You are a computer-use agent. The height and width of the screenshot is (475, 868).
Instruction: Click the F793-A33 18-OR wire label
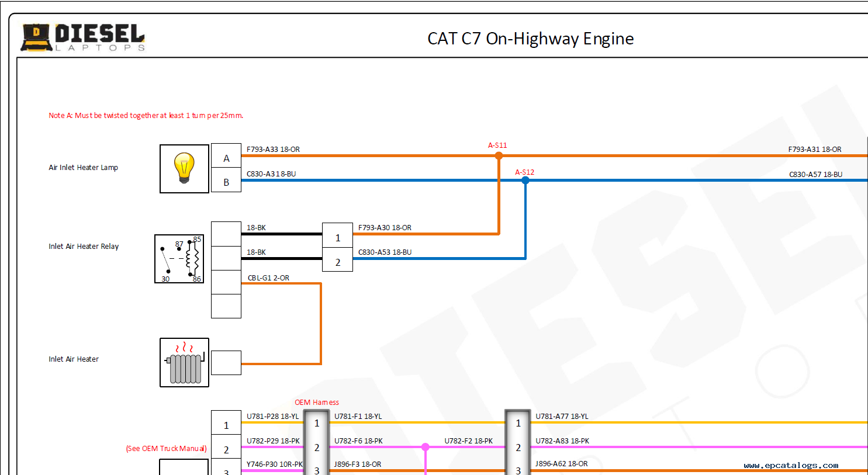(273, 150)
